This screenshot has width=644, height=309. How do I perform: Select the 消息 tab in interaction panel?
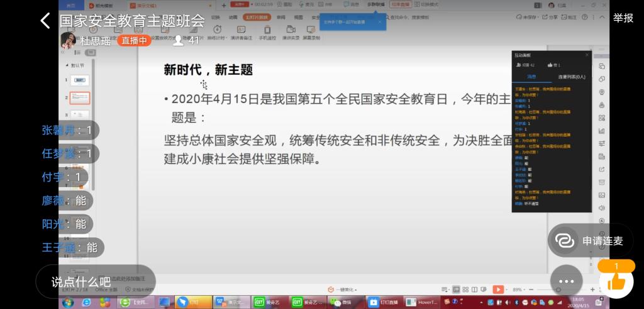531,77
